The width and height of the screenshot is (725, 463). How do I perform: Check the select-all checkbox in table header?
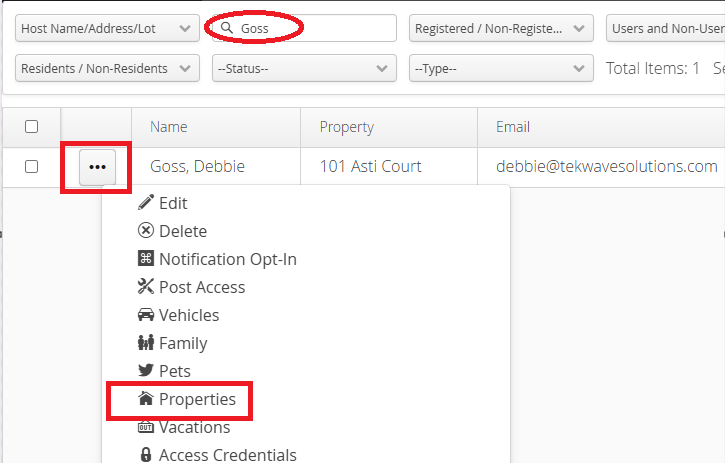click(x=31, y=126)
